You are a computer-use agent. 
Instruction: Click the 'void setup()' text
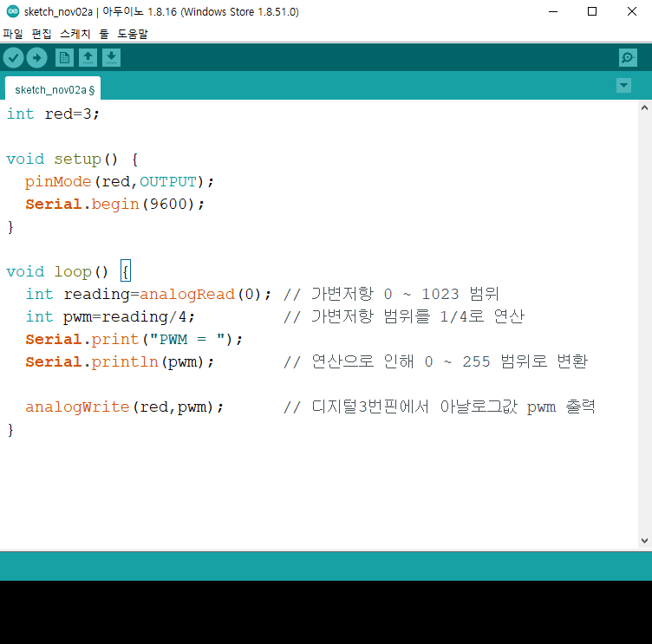coord(62,159)
